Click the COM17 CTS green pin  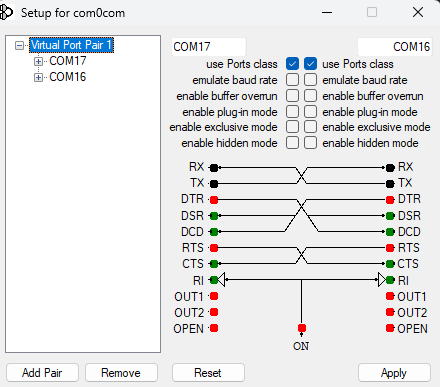214,264
